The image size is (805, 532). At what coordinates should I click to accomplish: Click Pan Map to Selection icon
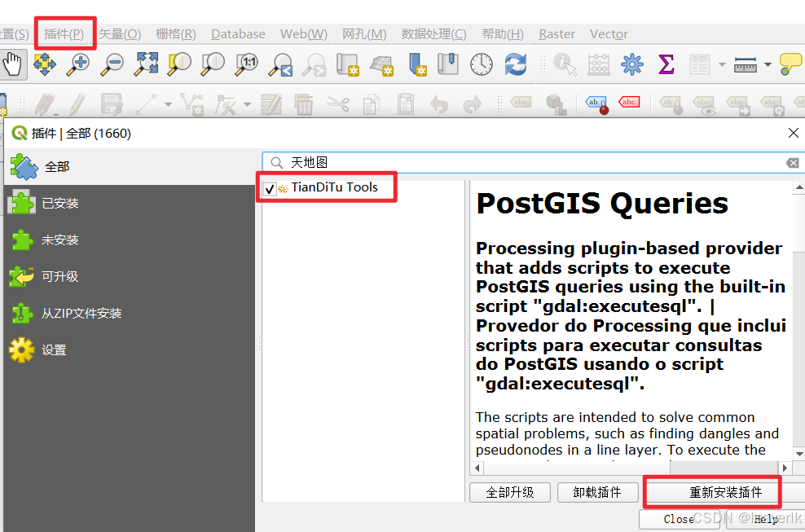coord(45,64)
